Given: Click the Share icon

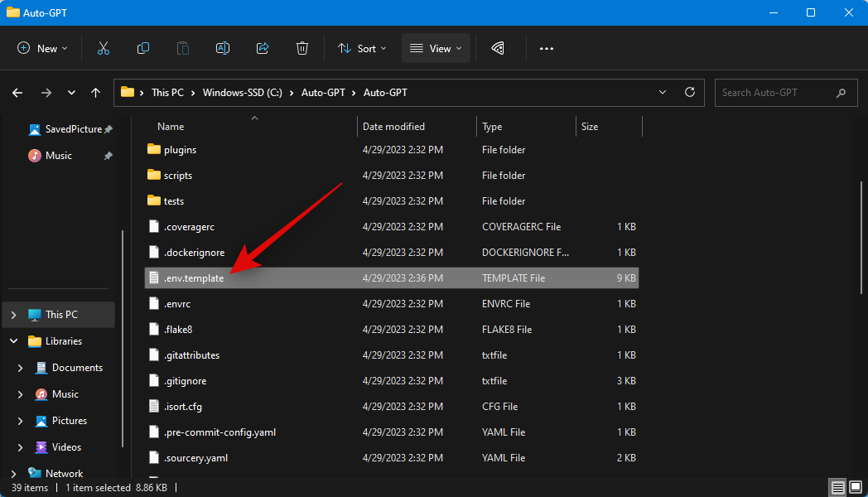Looking at the screenshot, I should 263,48.
